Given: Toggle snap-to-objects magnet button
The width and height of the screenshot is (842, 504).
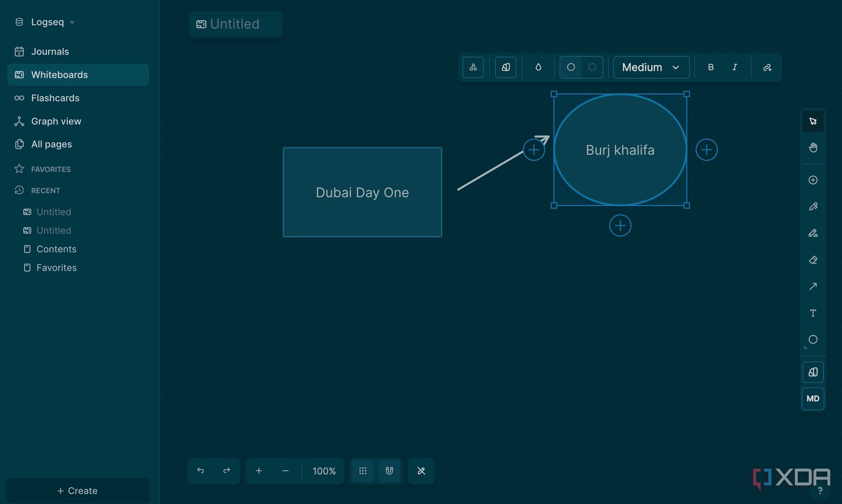Looking at the screenshot, I should (389, 471).
